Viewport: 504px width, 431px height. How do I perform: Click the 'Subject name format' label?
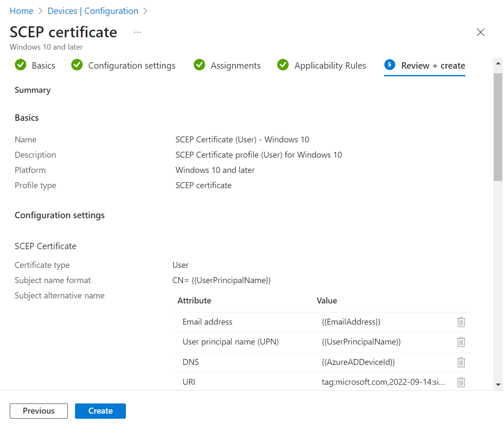(x=53, y=280)
